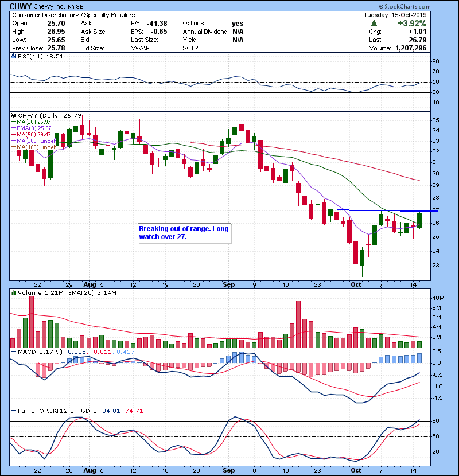
Task: Click the Chg +1.01 value
Action: click(417, 32)
